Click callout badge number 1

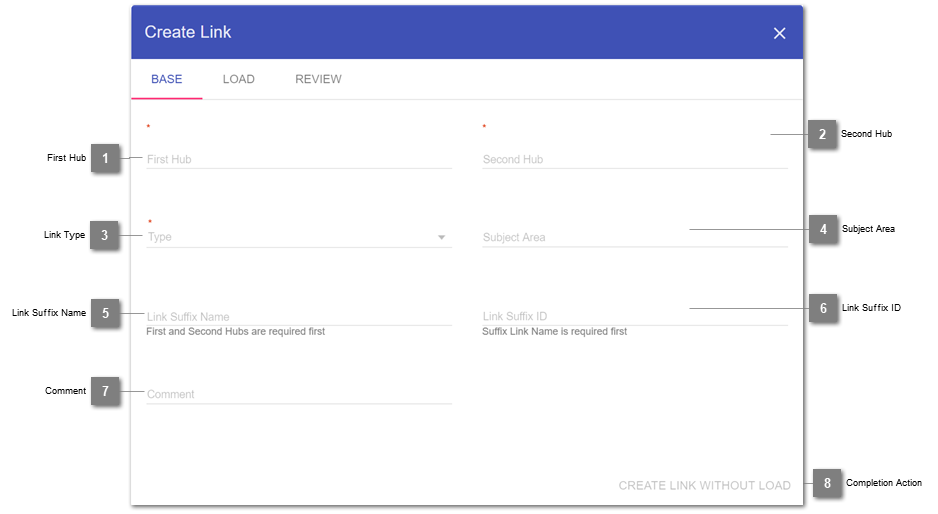click(105, 158)
